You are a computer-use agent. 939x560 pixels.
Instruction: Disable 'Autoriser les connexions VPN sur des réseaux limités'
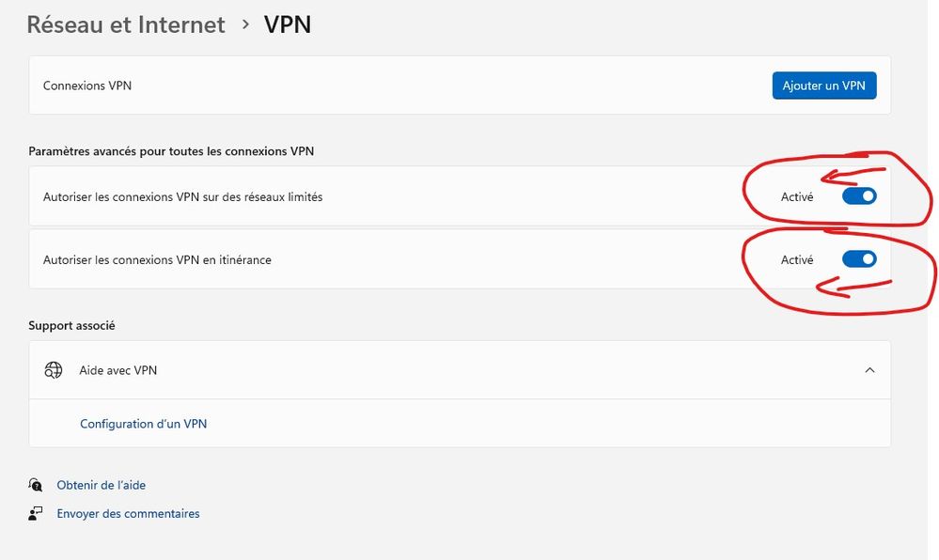coord(858,196)
